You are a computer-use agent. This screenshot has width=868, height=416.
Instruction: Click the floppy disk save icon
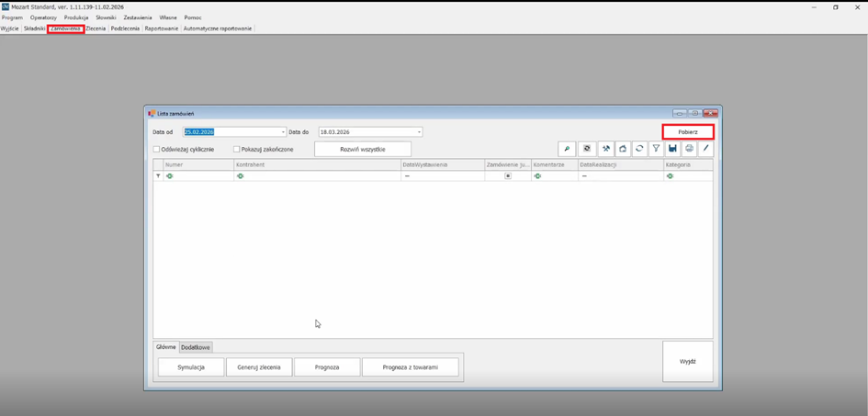[672, 149]
